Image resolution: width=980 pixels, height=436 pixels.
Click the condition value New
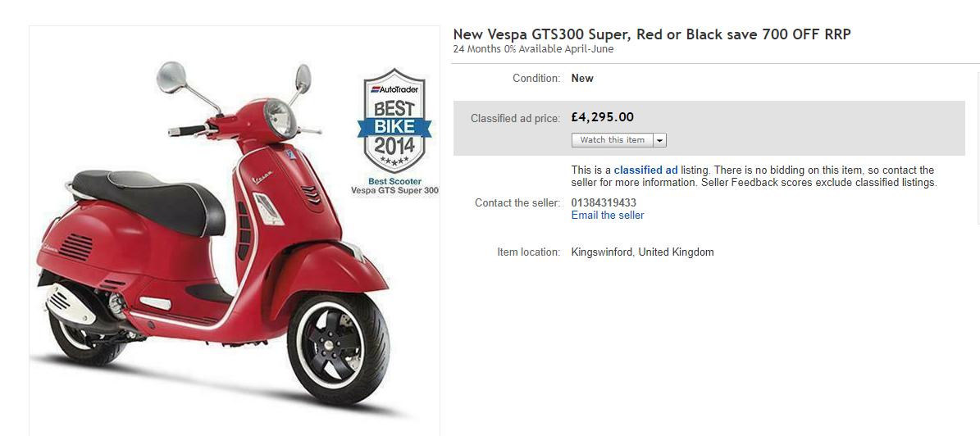(x=582, y=79)
